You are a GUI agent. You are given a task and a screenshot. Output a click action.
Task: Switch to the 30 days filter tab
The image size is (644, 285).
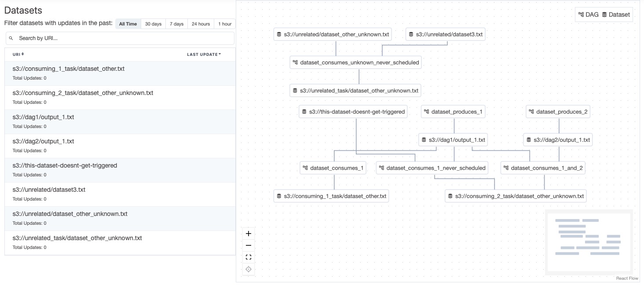click(x=153, y=24)
